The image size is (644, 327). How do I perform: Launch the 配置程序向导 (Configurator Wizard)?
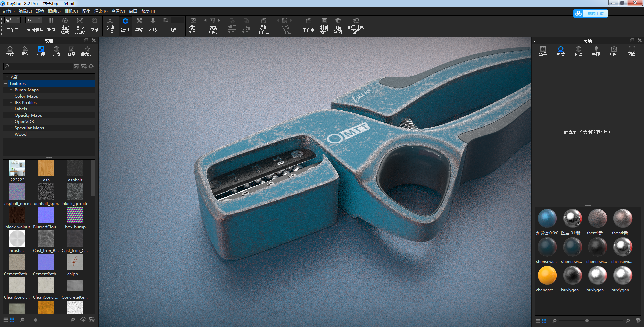point(356,26)
